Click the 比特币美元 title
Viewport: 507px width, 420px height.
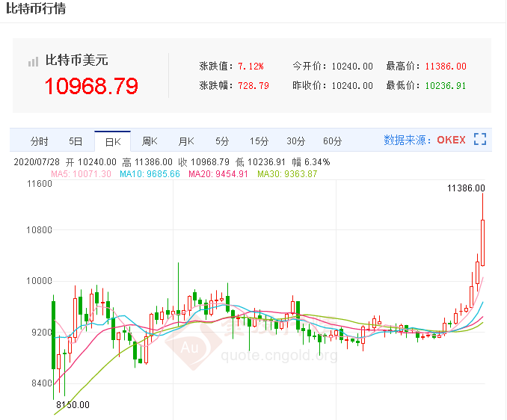tap(76, 60)
